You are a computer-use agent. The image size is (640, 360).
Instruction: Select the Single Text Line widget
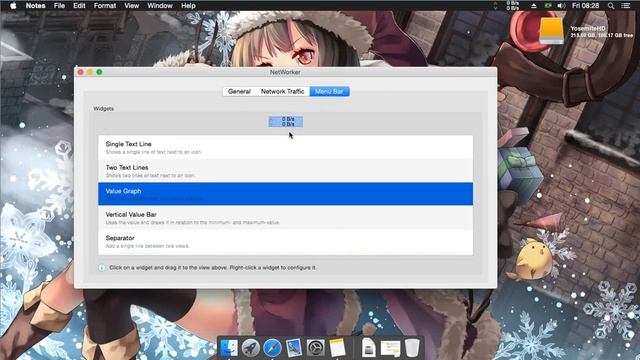tap(285, 147)
